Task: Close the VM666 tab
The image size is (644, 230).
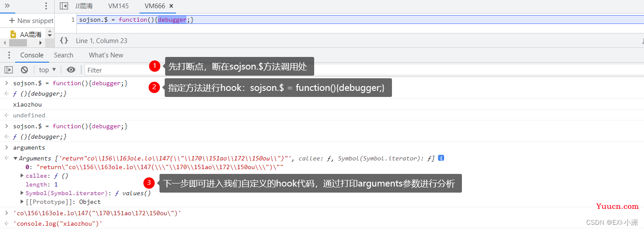Action: [x=171, y=6]
